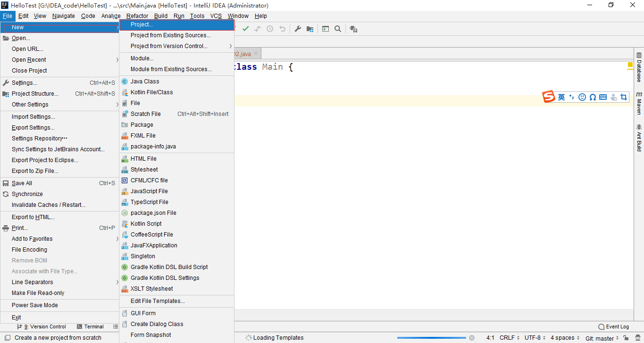Click Exit in the File menu

pyautogui.click(x=60, y=318)
